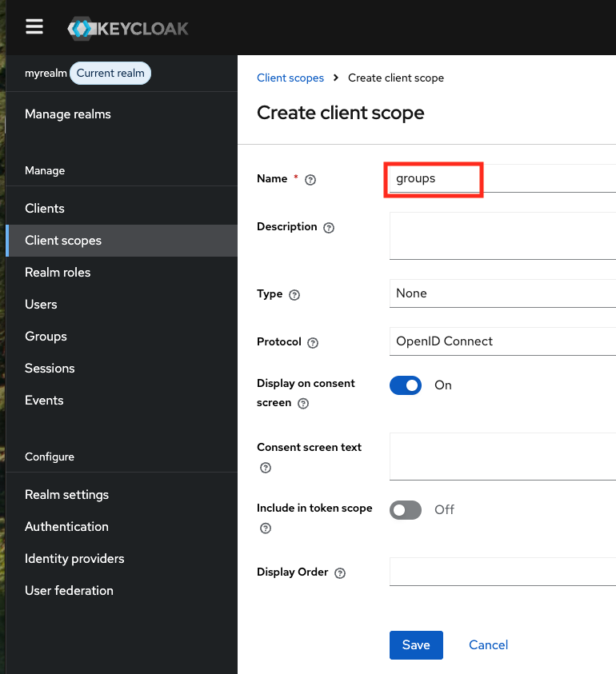Viewport: 616px width, 674px height.
Task: Turn off Display on consent screen switch
Action: point(406,385)
